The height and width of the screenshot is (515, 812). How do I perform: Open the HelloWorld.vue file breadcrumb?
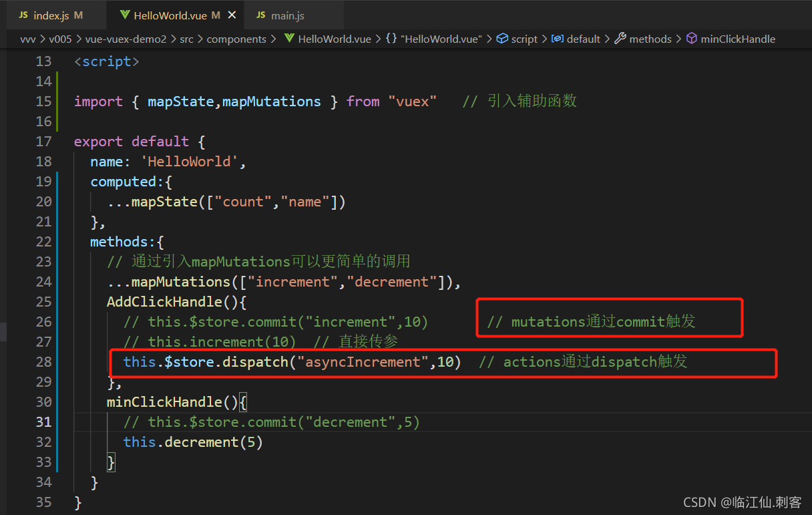pos(335,39)
